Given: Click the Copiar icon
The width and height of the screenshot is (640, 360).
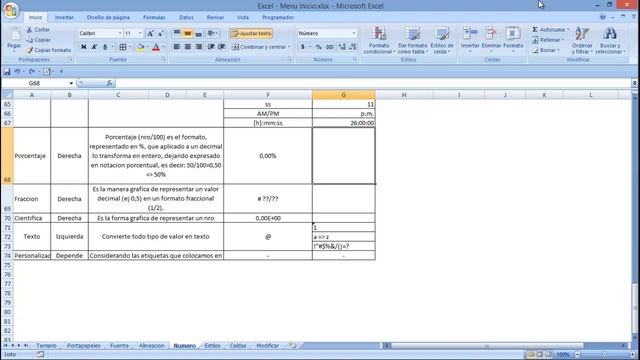Looking at the screenshot, I should tap(29, 40).
